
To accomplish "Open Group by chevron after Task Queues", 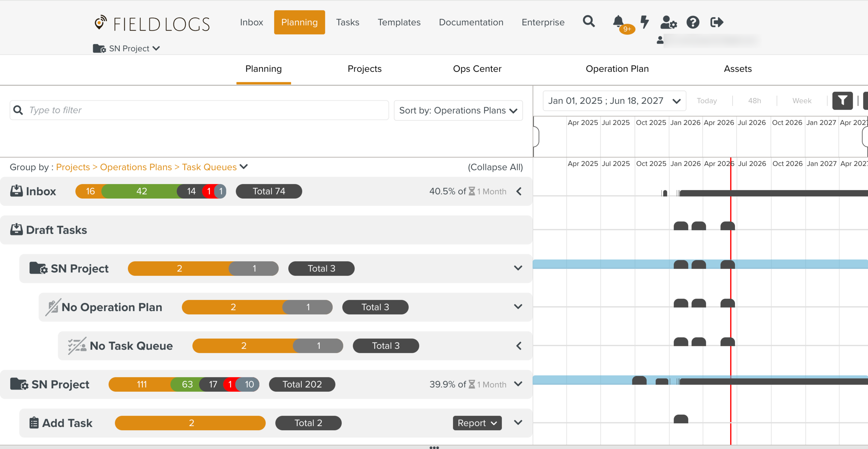I will (244, 167).
